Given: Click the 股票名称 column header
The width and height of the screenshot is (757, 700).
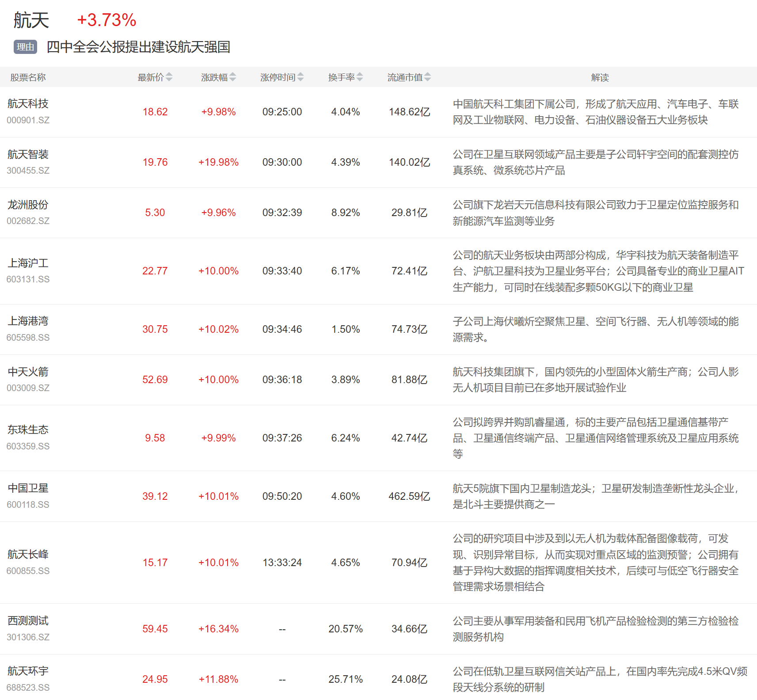Looking at the screenshot, I should [28, 77].
